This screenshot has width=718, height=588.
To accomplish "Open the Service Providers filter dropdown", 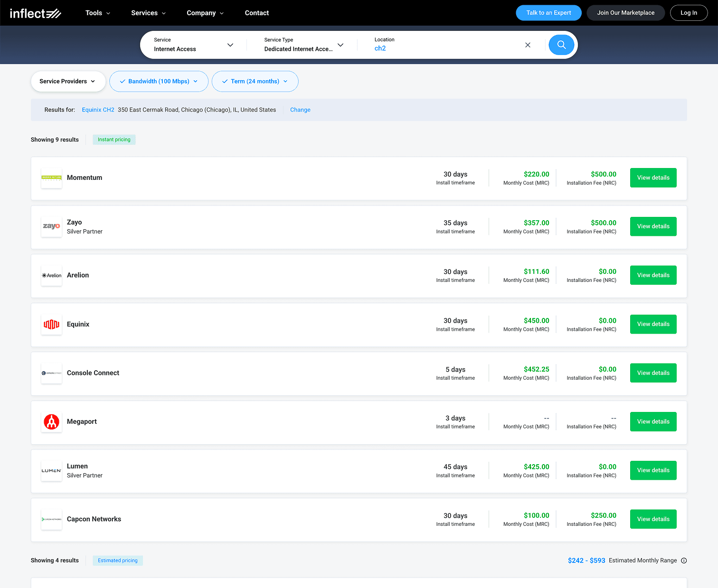I will [x=68, y=81].
